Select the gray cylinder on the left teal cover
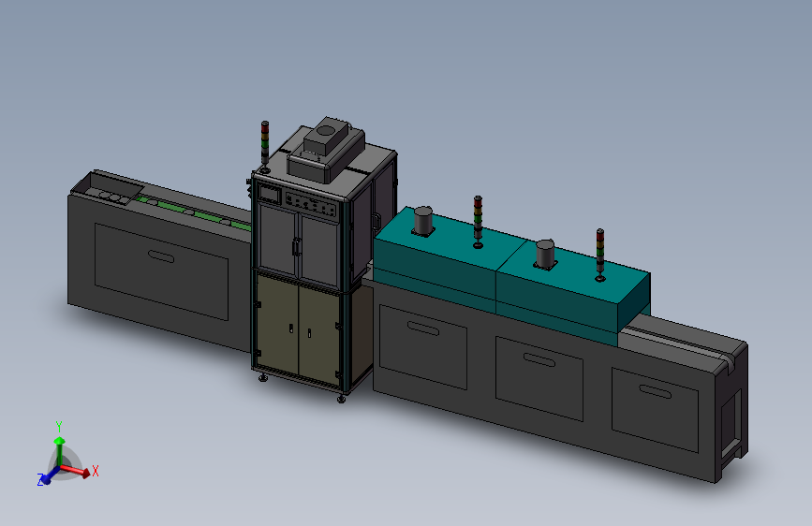 click(423, 221)
